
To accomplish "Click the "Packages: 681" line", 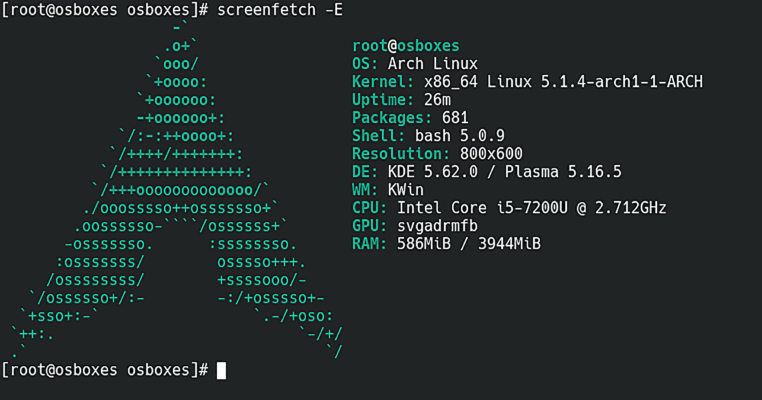I will pyautogui.click(x=409, y=118).
